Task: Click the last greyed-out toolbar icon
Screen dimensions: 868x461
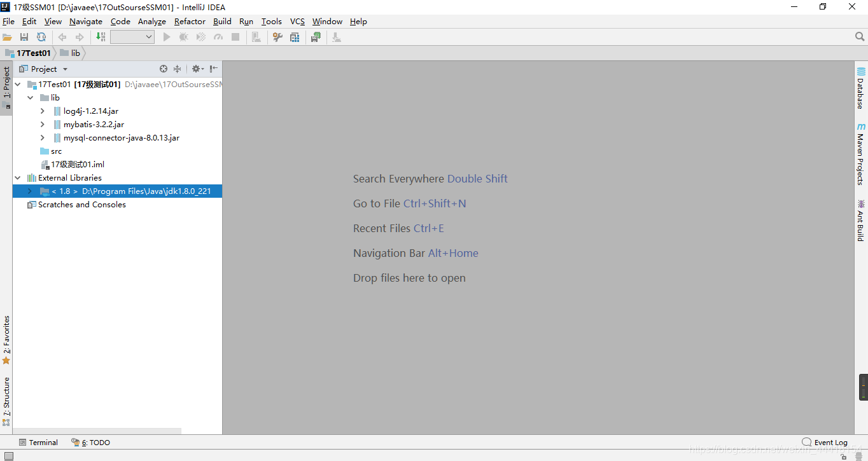Action: click(x=337, y=38)
